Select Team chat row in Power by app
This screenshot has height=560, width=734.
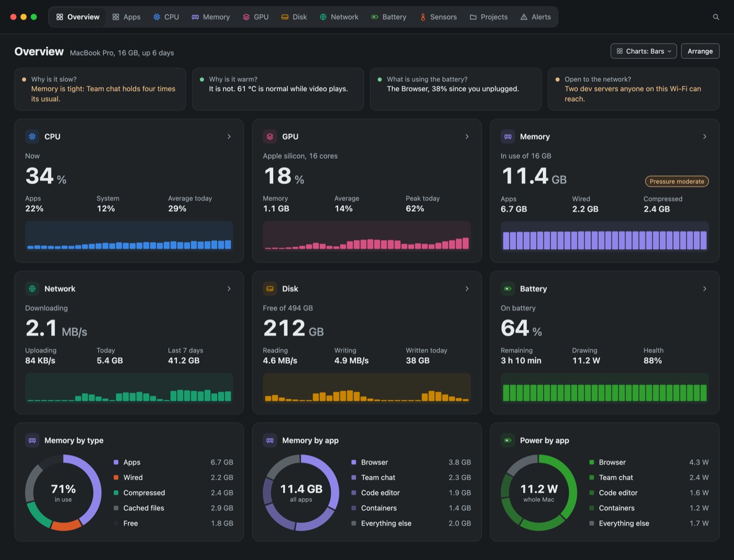click(x=649, y=478)
